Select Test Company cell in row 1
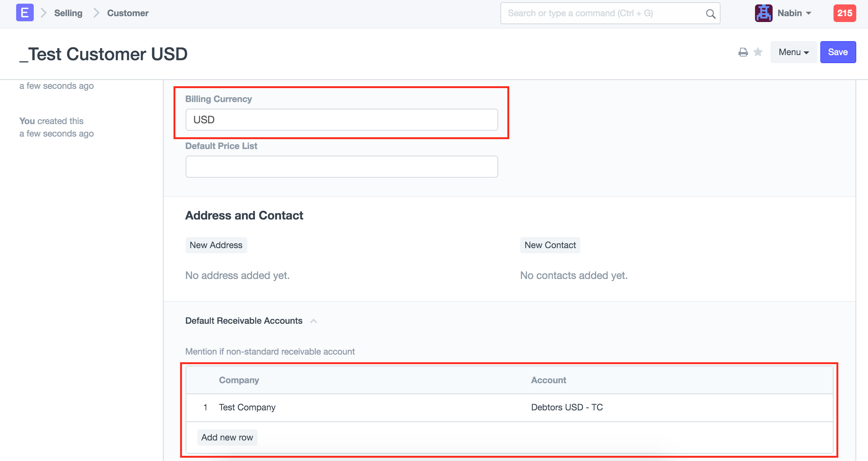This screenshot has width=868, height=461. pos(247,407)
